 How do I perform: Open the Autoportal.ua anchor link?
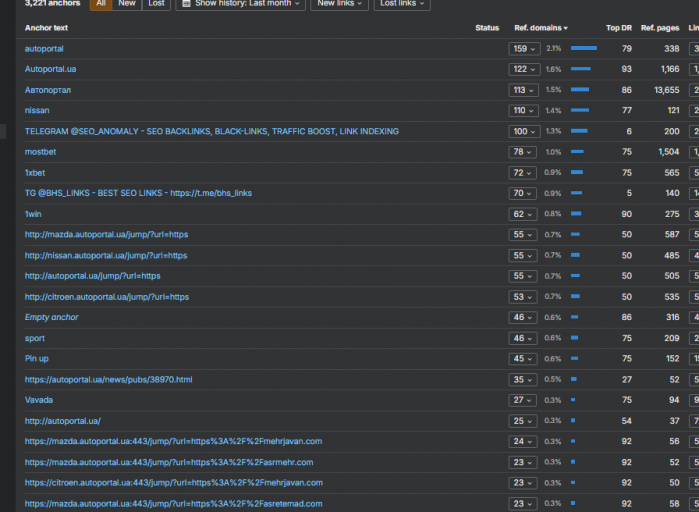pos(50,69)
